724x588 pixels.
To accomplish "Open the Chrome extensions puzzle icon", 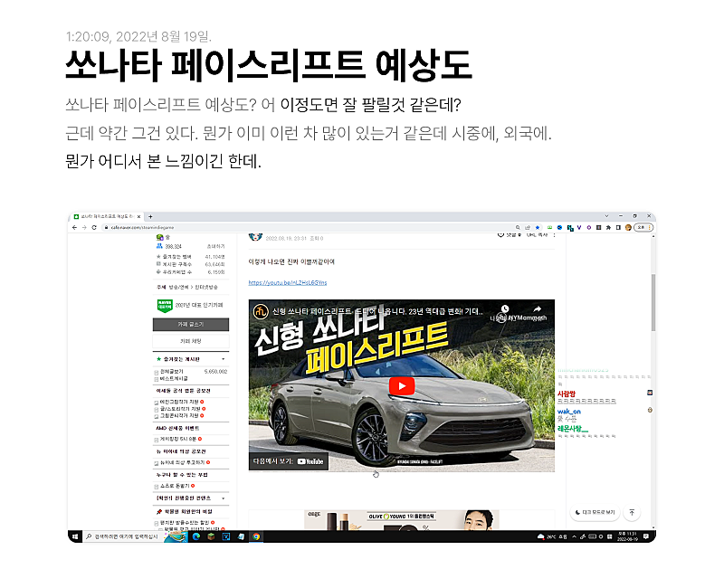I will pyautogui.click(x=608, y=228).
